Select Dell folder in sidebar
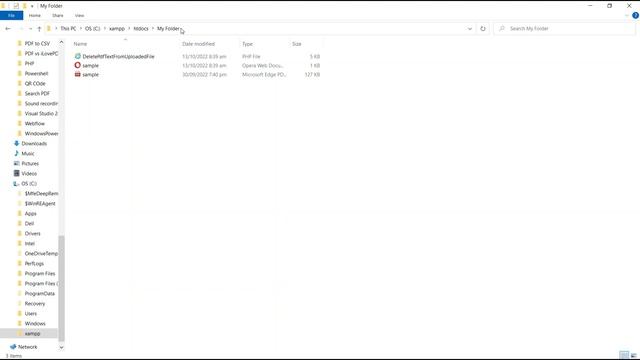 [x=29, y=223]
